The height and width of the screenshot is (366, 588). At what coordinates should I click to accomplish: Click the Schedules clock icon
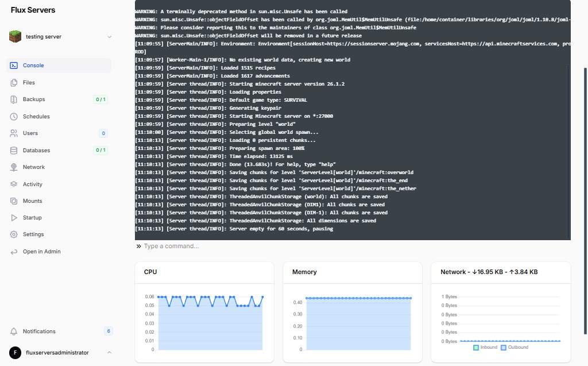14,117
